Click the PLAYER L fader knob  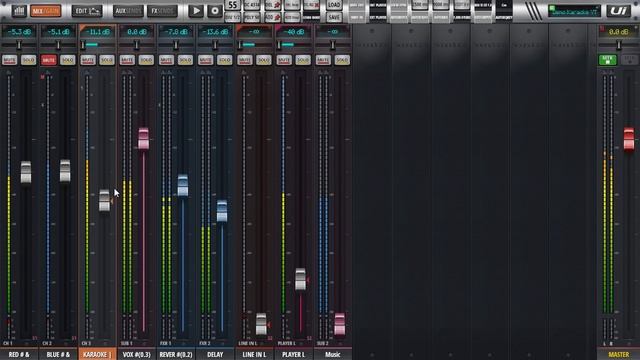click(x=300, y=279)
